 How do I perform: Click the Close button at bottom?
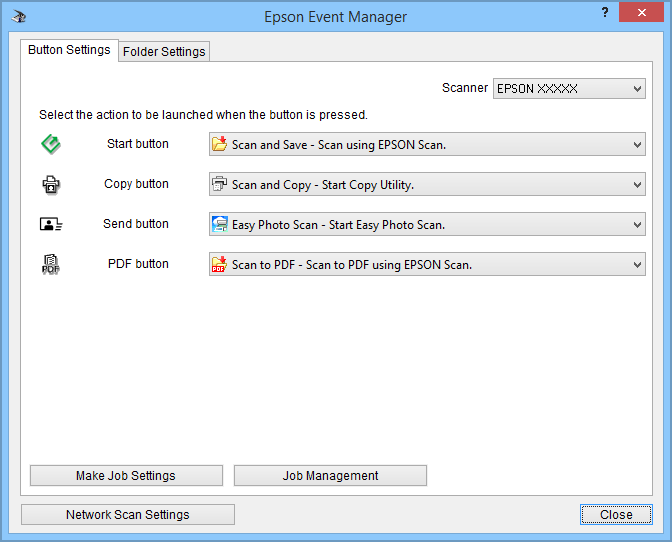[616, 515]
